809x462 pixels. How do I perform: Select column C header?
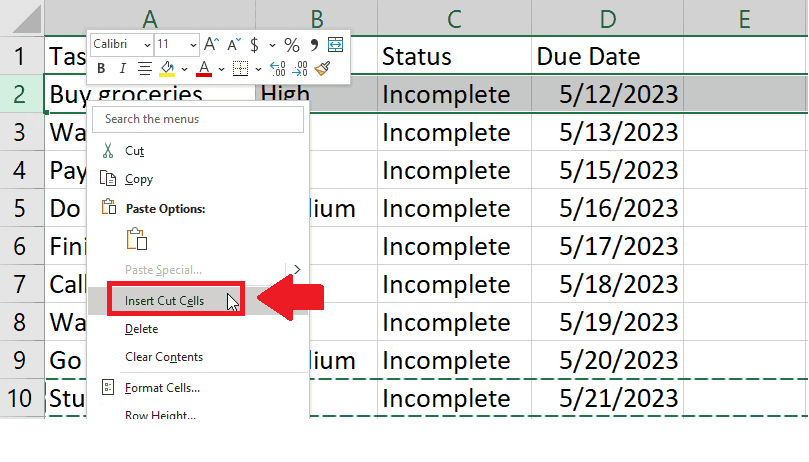tap(454, 18)
